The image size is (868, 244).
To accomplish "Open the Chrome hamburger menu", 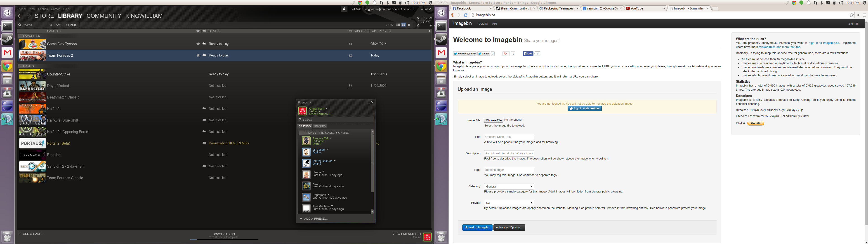I will point(864,15).
